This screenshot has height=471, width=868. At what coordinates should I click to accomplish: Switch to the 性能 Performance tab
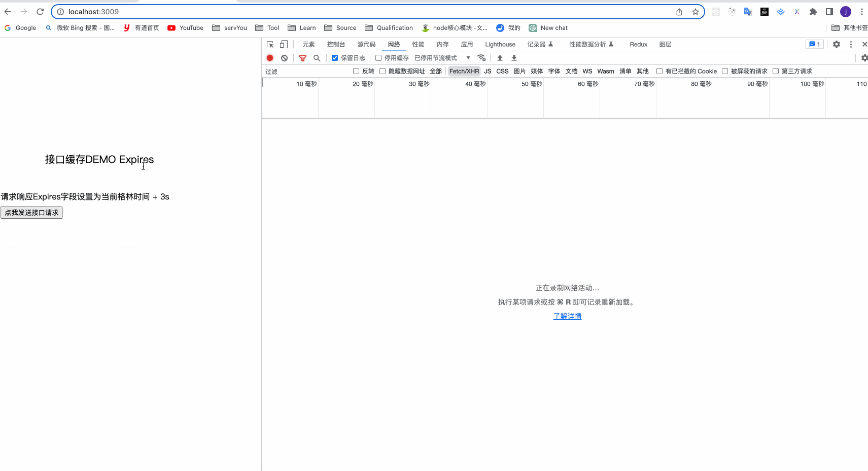pyautogui.click(x=418, y=44)
